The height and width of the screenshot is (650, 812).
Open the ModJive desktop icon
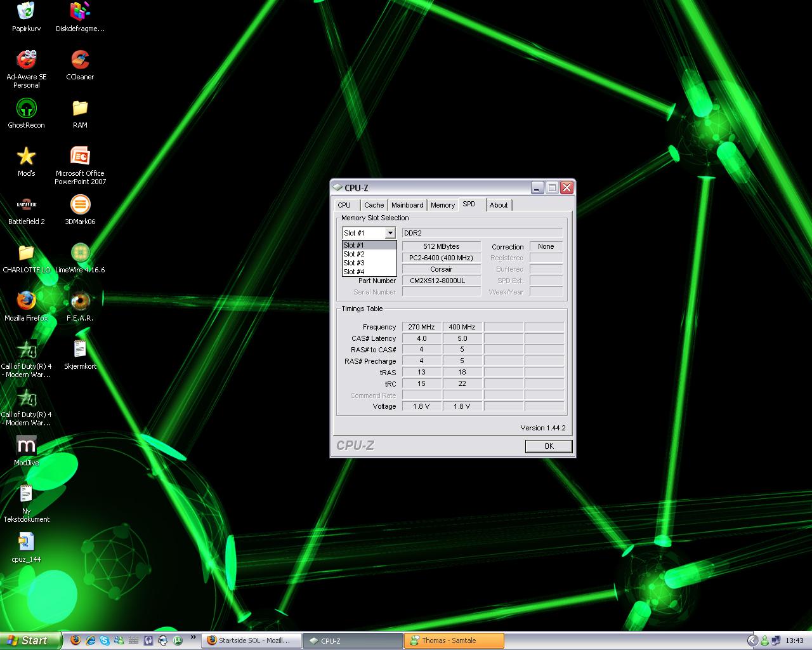(x=26, y=451)
